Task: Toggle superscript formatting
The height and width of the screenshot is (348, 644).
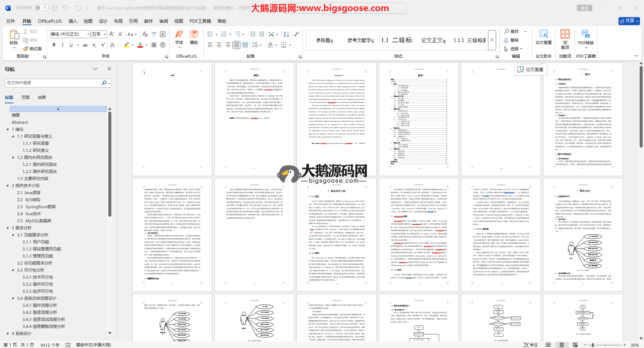Action: tap(103, 45)
